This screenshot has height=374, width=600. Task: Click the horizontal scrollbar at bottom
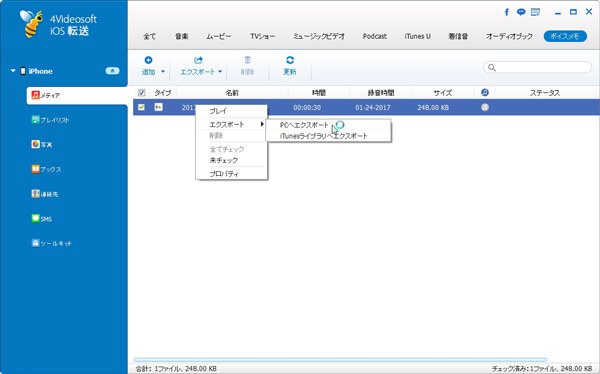coord(340,359)
